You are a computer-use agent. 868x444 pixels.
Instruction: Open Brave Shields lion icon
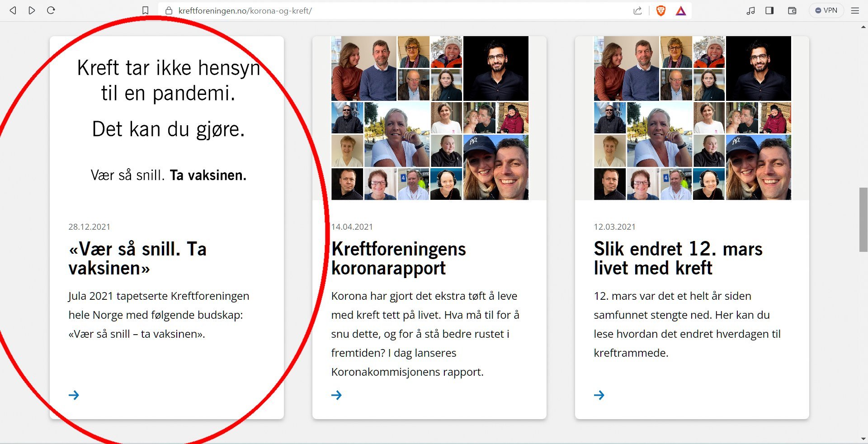[660, 10]
